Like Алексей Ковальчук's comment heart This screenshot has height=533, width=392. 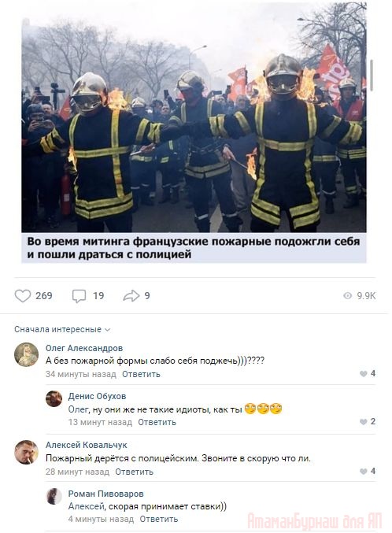(364, 472)
